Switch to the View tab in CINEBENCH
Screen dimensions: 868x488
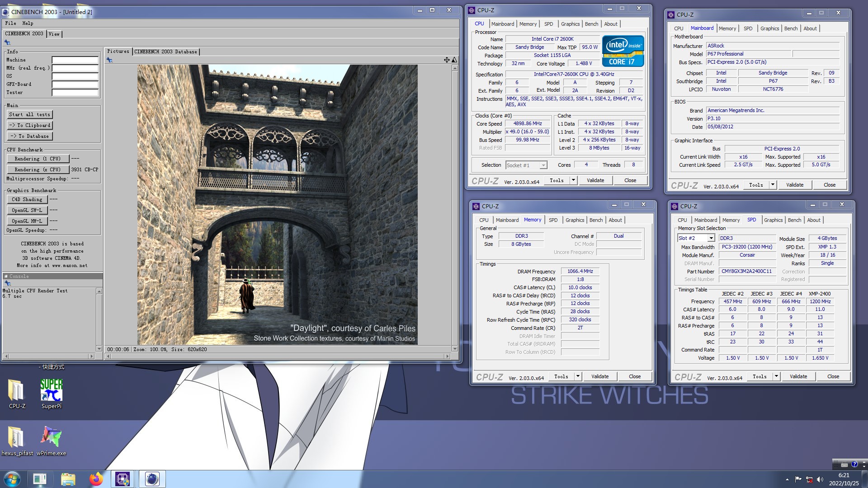(54, 34)
